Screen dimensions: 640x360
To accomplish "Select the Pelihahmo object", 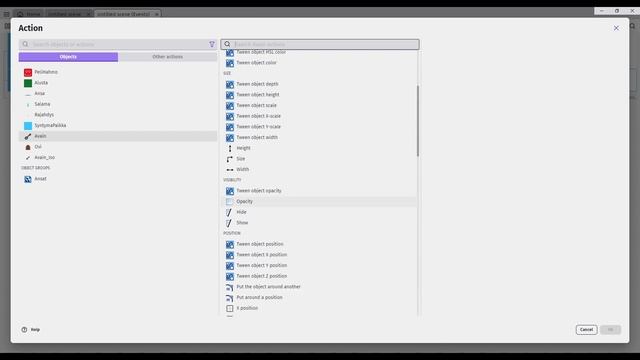I will point(118,72).
